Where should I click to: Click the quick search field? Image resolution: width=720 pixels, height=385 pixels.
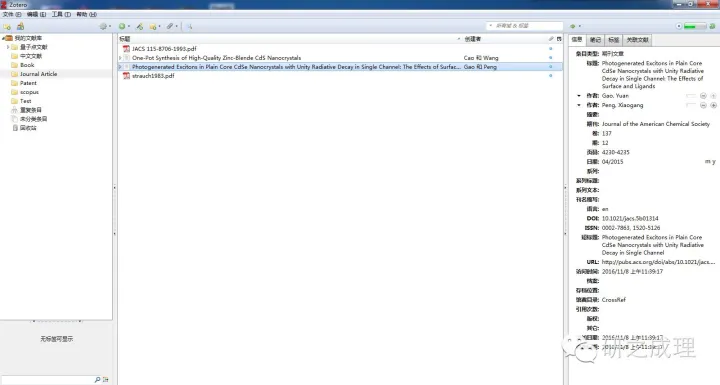pyautogui.click(x=525, y=26)
